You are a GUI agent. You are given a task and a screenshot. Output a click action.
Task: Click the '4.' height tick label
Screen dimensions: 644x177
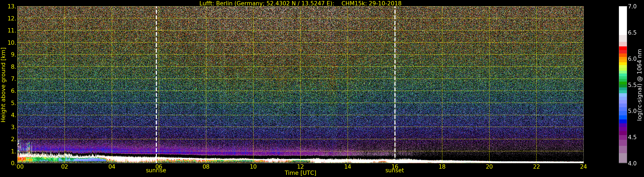coord(14,115)
